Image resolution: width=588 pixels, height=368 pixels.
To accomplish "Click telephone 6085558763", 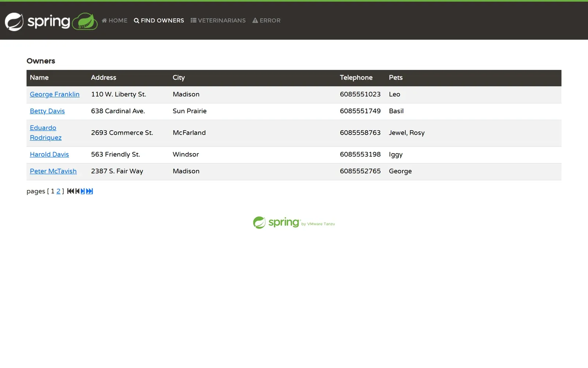I will tap(360, 133).
